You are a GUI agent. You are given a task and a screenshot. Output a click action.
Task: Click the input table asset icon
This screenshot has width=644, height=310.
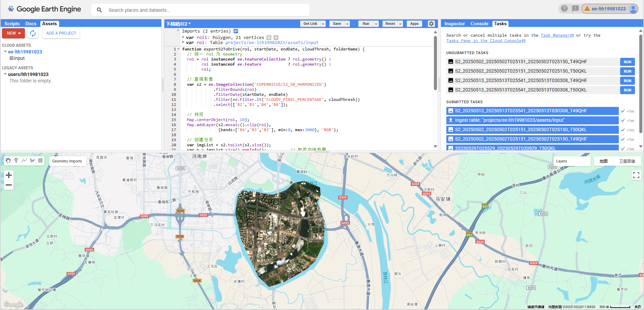tap(11, 59)
